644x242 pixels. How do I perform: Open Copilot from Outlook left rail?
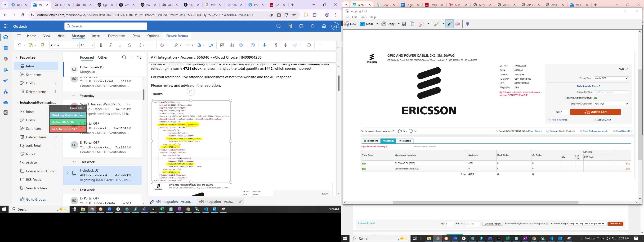[x=5, y=59]
